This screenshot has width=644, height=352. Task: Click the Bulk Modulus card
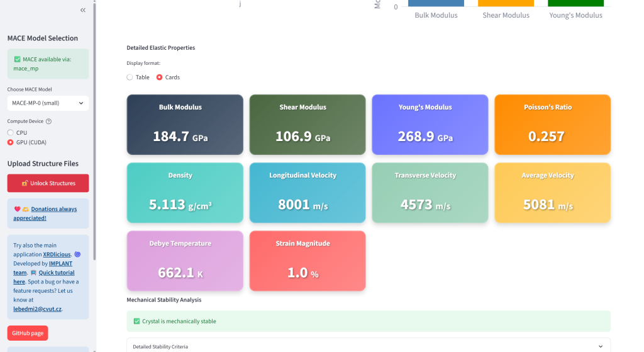[x=185, y=125]
